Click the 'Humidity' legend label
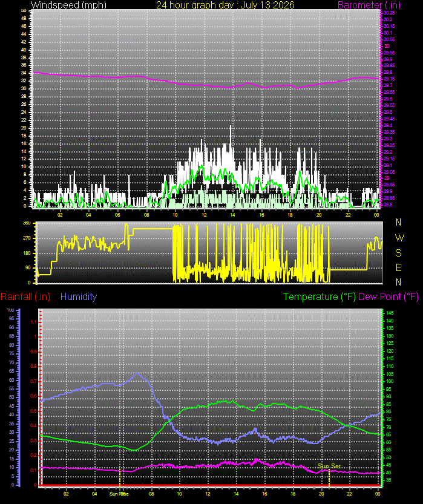This screenshot has height=504, width=423. tap(79, 296)
